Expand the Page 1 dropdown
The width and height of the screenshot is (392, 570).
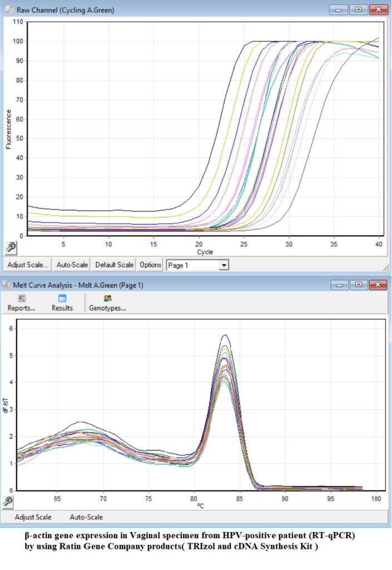point(224,266)
